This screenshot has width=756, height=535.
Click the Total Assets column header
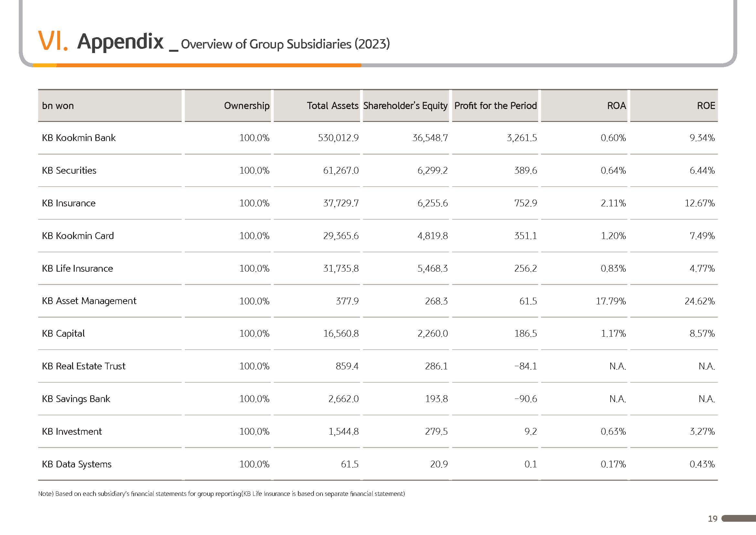[x=332, y=105]
